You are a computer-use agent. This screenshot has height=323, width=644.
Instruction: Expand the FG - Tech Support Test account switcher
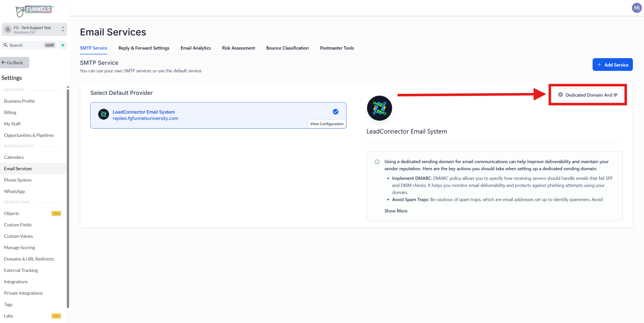coord(63,30)
